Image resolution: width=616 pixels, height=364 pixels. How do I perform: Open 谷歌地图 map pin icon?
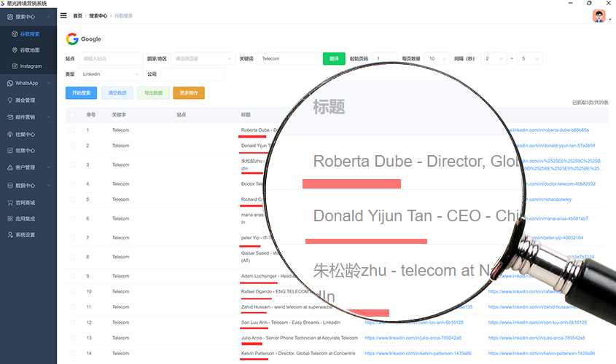[x=15, y=50]
